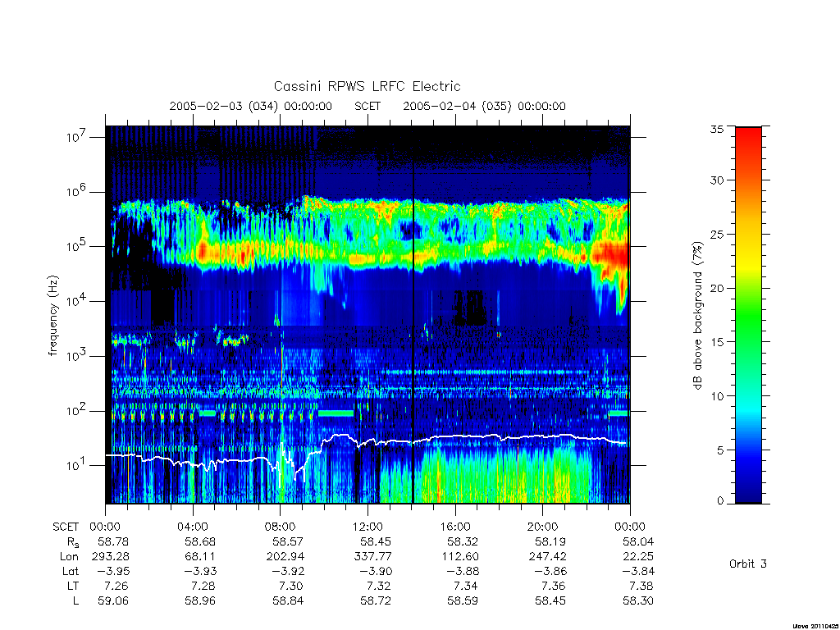
Task: Click the SCET row label below the plot
Action: [x=66, y=527]
